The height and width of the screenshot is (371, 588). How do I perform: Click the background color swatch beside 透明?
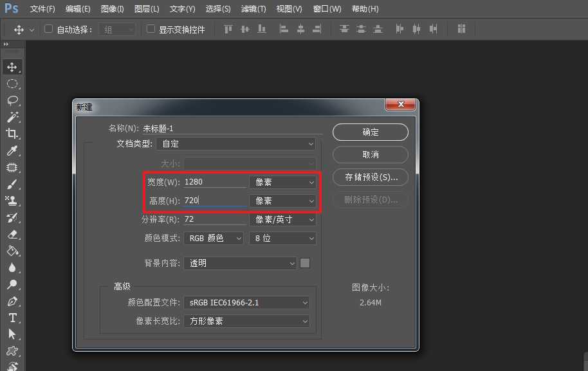(304, 263)
